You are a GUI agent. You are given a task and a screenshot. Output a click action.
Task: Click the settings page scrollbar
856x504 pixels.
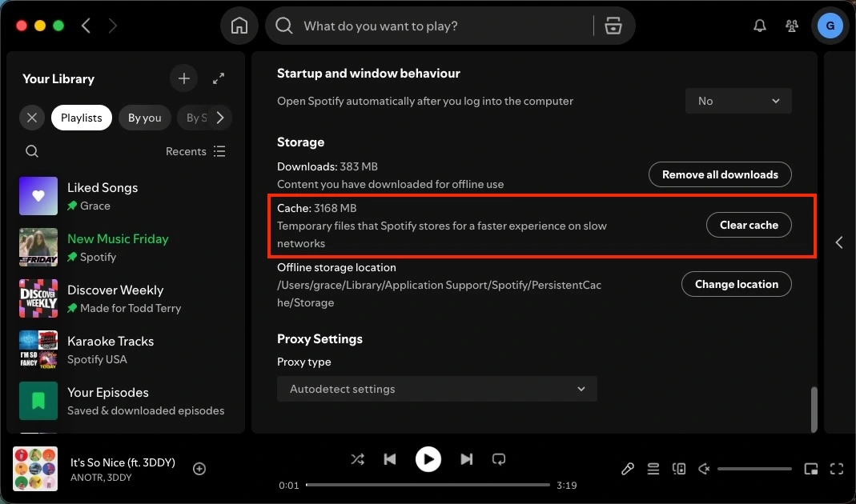tap(814, 409)
